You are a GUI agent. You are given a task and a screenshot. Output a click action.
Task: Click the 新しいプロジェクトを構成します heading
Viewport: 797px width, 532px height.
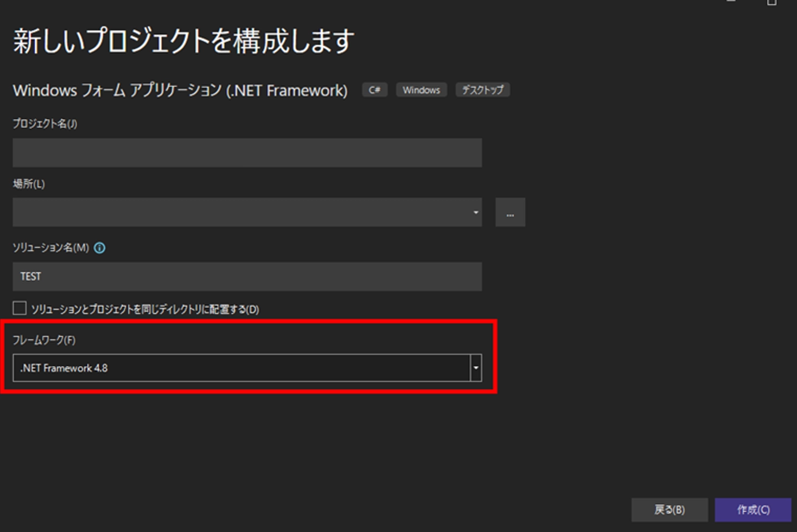coord(183,41)
